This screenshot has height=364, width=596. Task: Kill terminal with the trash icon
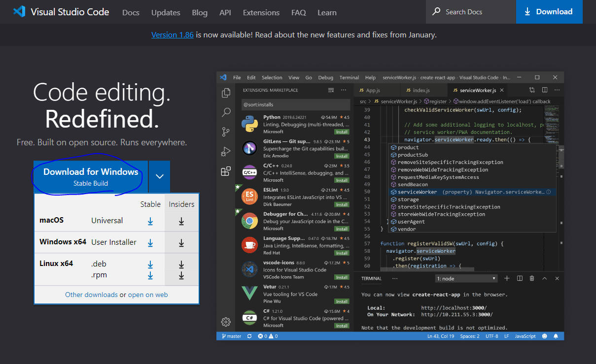[x=532, y=278]
